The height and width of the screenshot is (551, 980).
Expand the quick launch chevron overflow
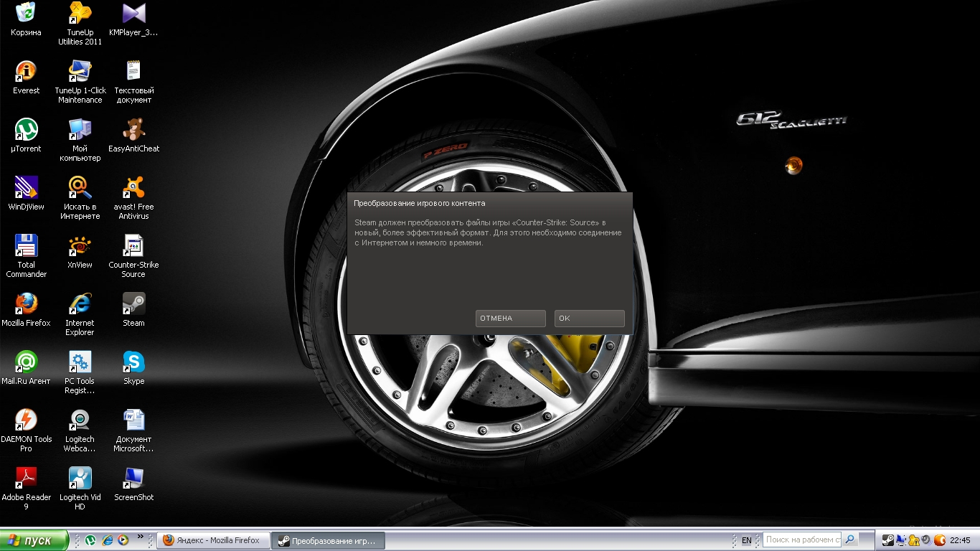[140, 537]
